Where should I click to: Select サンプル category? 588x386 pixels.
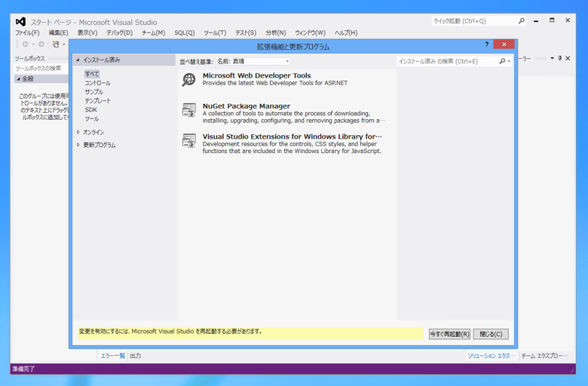click(93, 92)
